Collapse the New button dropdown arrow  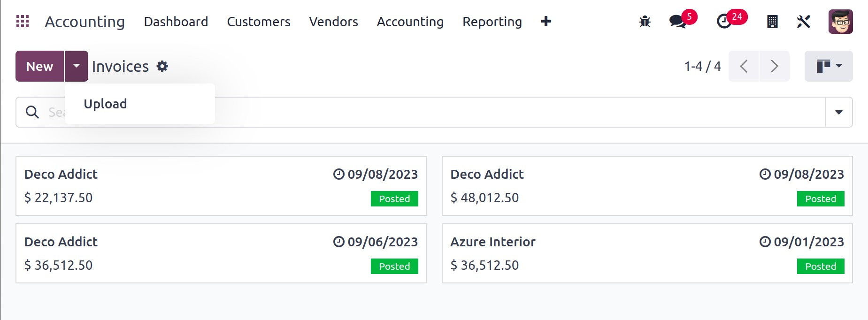coord(76,66)
